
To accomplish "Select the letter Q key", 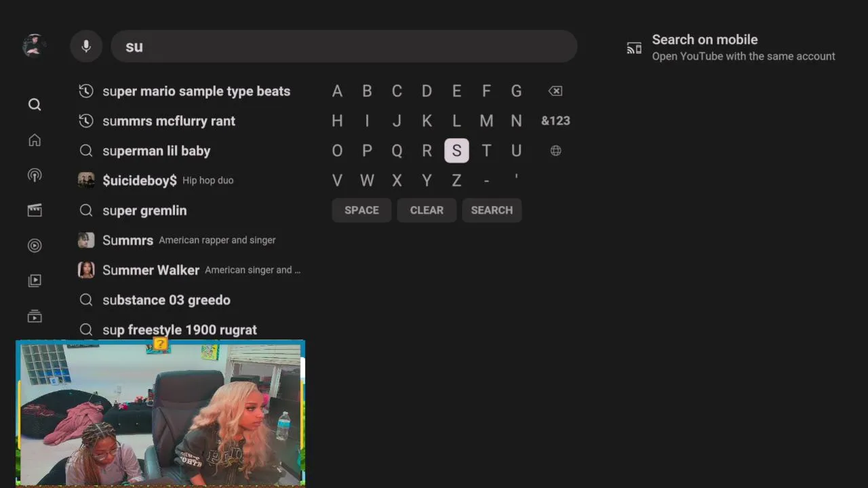I will point(397,150).
